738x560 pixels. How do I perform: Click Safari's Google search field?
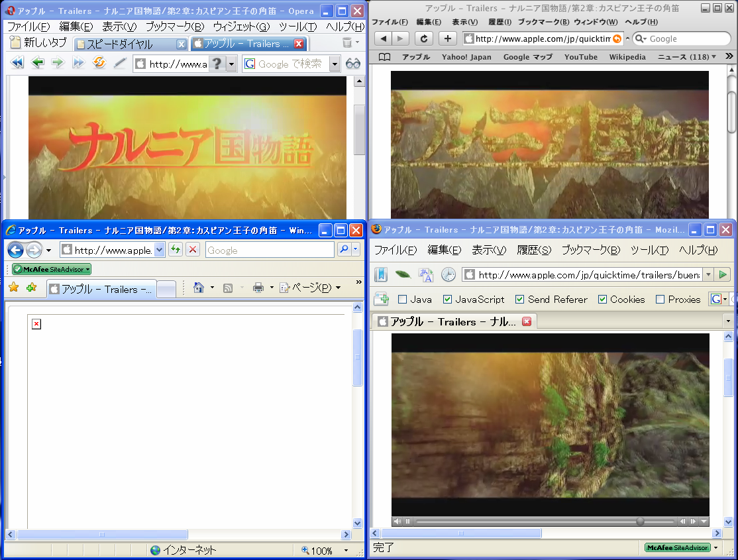click(682, 38)
